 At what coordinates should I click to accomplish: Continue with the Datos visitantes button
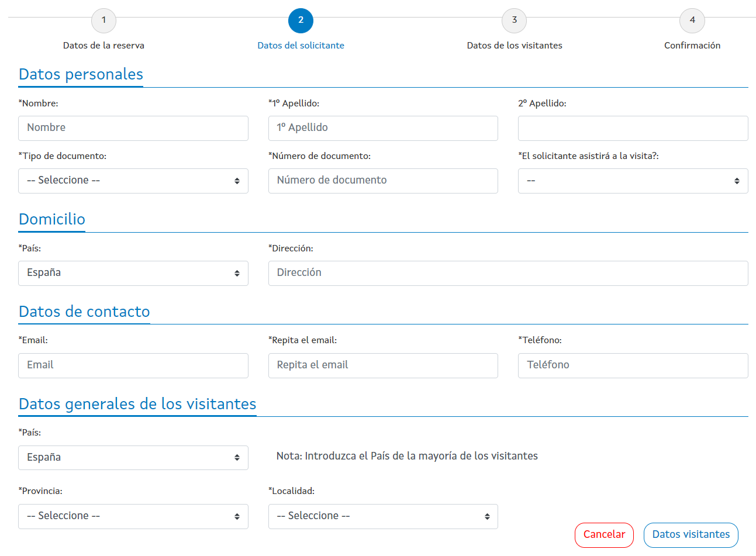691,535
